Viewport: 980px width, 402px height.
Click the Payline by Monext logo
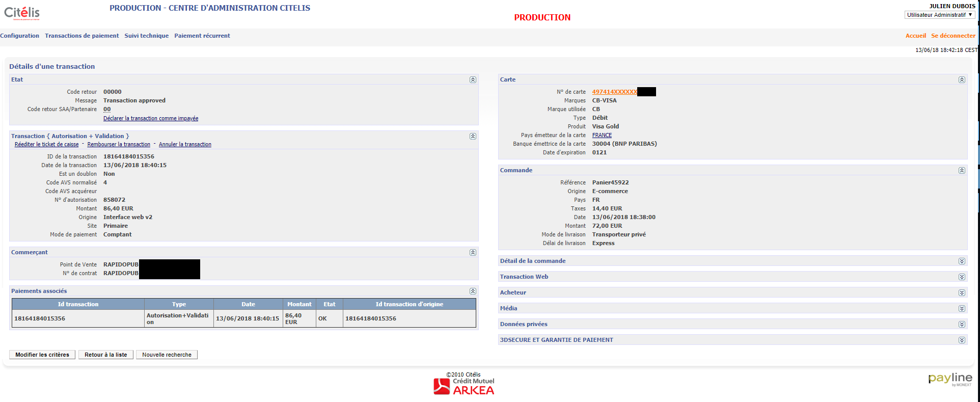[x=950, y=379]
